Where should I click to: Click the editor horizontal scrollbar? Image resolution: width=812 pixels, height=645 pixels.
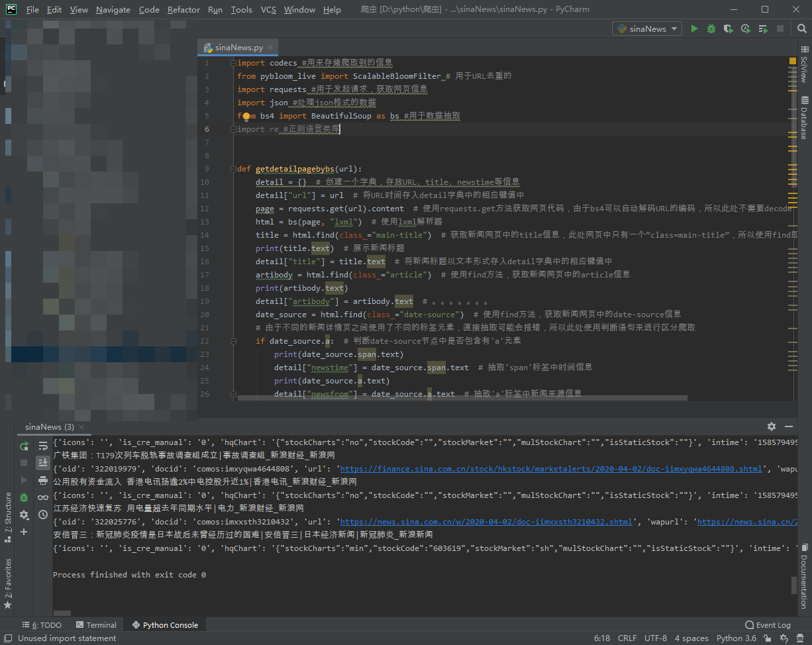[462, 398]
